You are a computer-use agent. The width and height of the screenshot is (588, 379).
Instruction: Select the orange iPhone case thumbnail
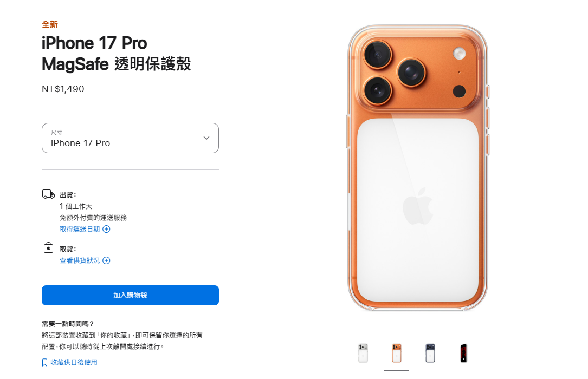point(397,353)
